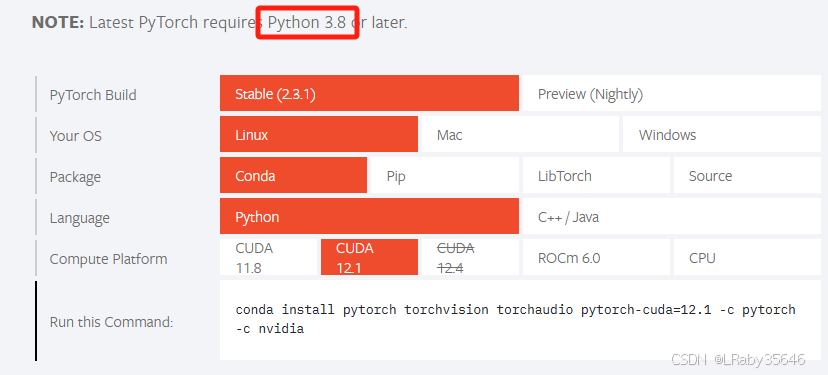This screenshot has width=828, height=375.
Task: Click the Compute Platform row label
Action: coord(108,259)
